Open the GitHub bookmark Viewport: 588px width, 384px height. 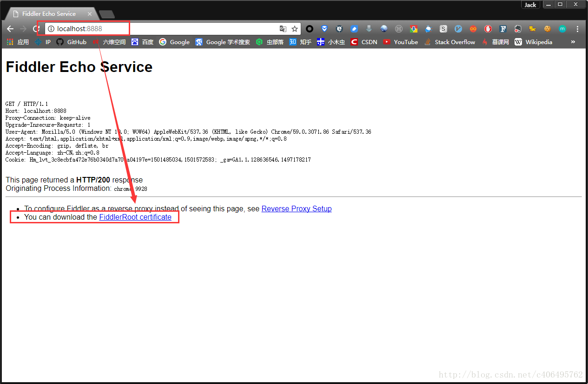tap(72, 42)
